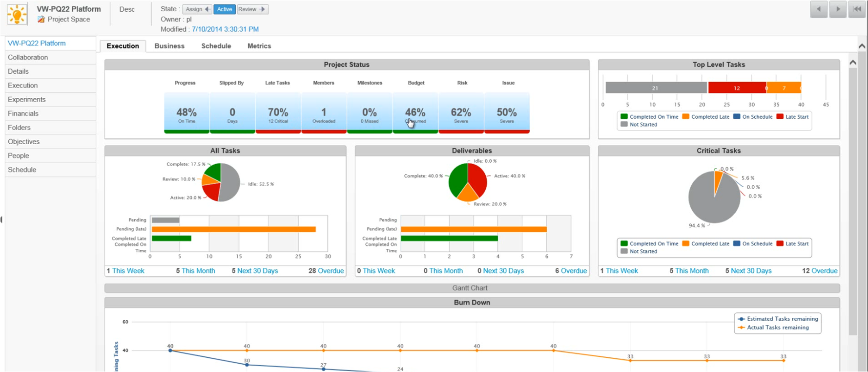This screenshot has height=372, width=868.
Task: Go to next item with right arrow button
Action: click(838, 9)
